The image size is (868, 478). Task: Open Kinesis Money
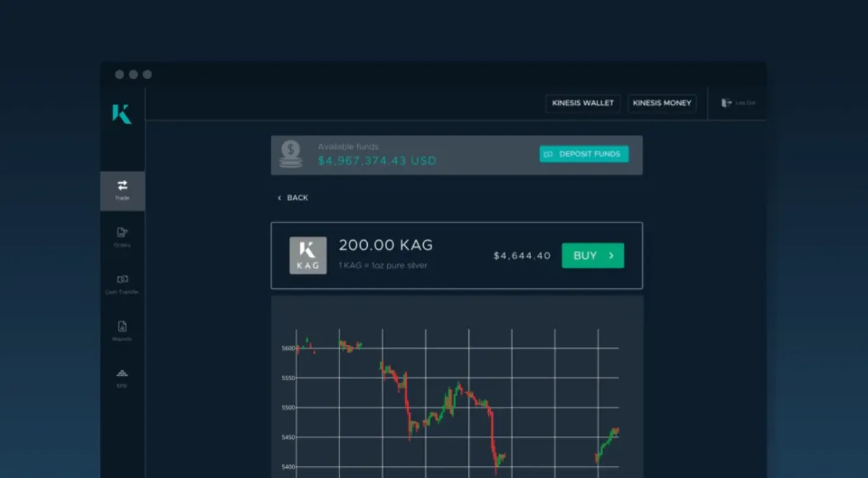662,103
